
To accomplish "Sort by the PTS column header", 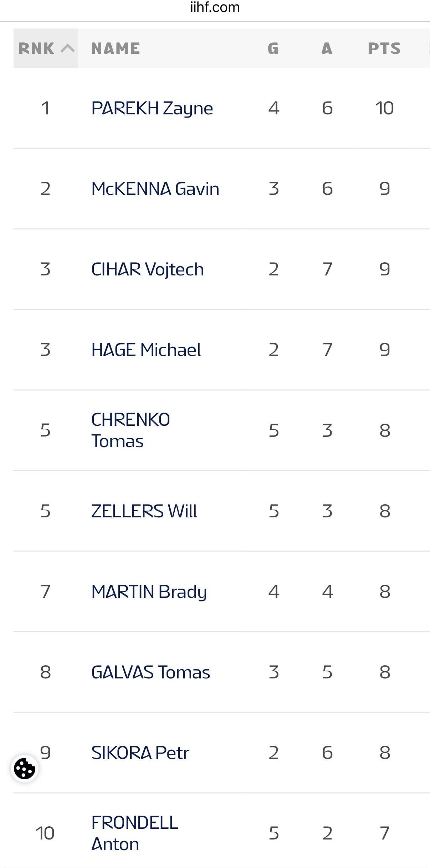I will pos(384,48).
